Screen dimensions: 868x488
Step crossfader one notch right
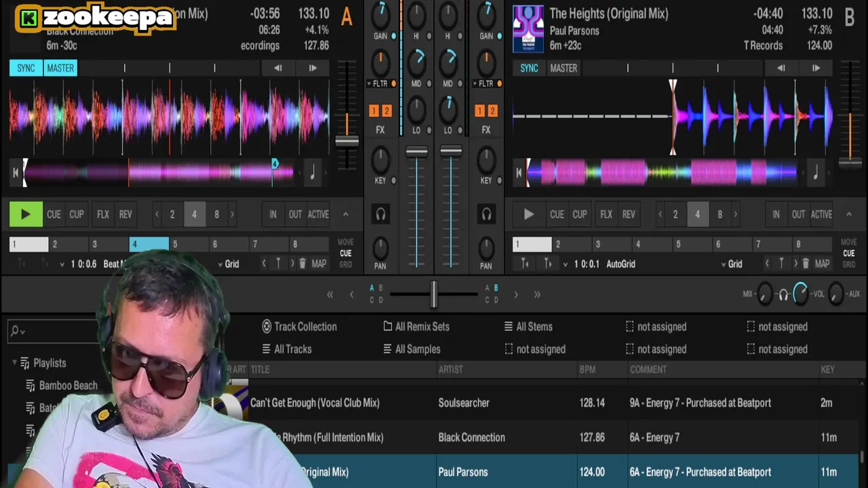tap(516, 294)
